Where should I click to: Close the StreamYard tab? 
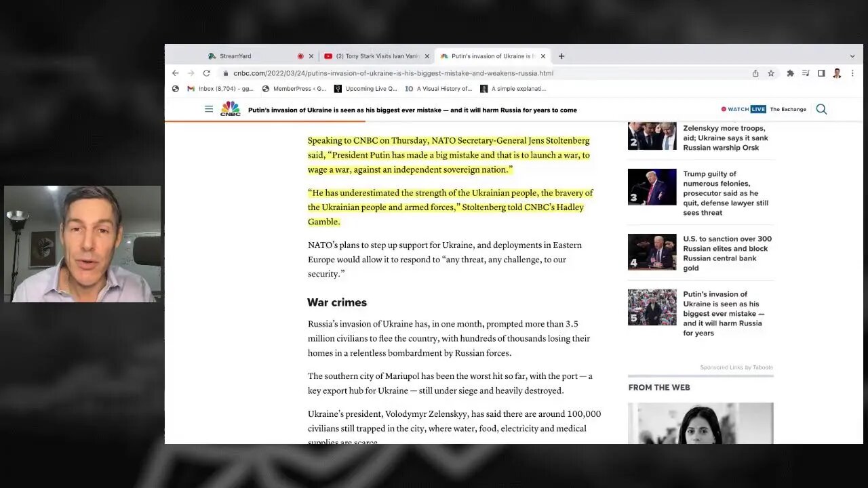click(x=311, y=56)
